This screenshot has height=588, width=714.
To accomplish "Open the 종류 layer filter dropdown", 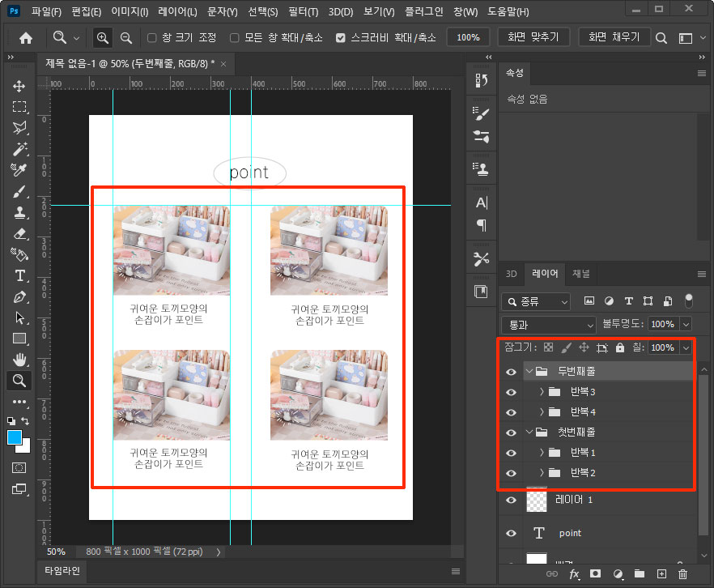I will [536, 301].
